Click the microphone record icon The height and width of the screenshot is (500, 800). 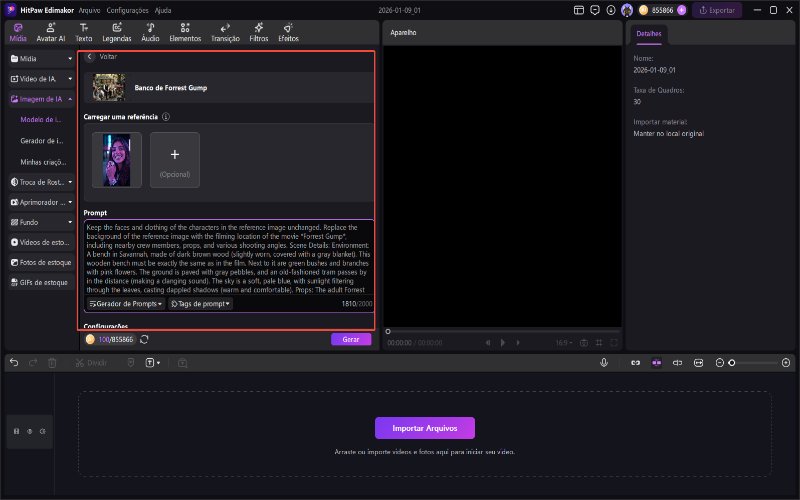(604, 362)
